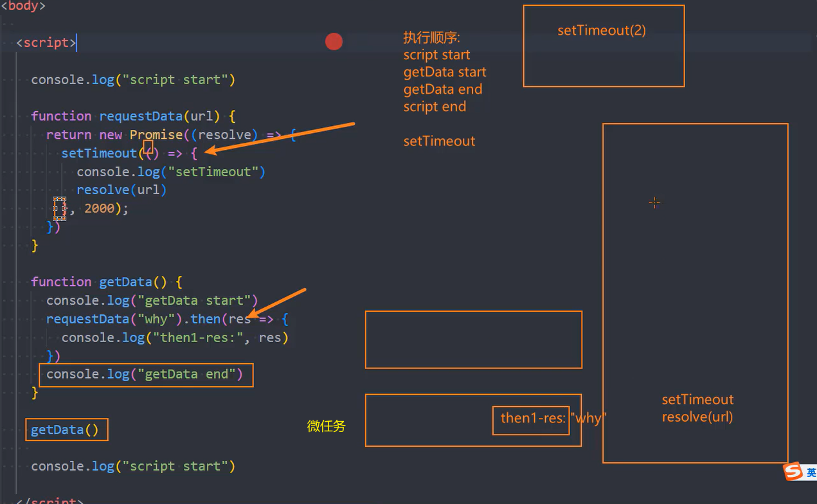Click the console.log("setTimeout") line

click(171, 172)
